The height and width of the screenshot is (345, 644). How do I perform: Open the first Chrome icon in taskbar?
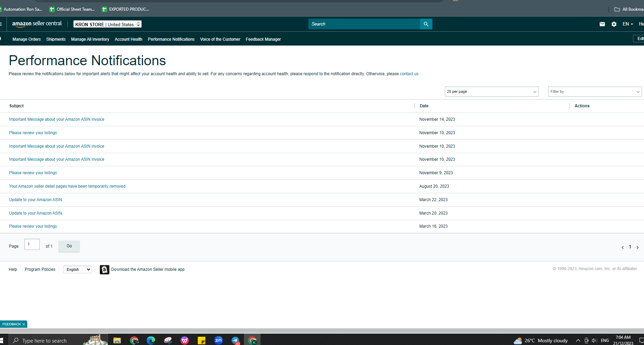pyautogui.click(x=134, y=341)
